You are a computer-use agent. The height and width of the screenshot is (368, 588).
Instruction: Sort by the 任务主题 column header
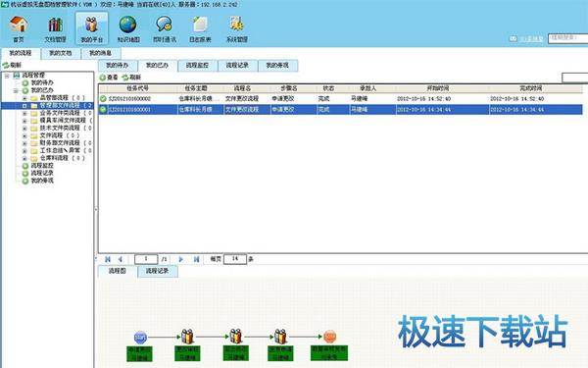click(x=196, y=88)
